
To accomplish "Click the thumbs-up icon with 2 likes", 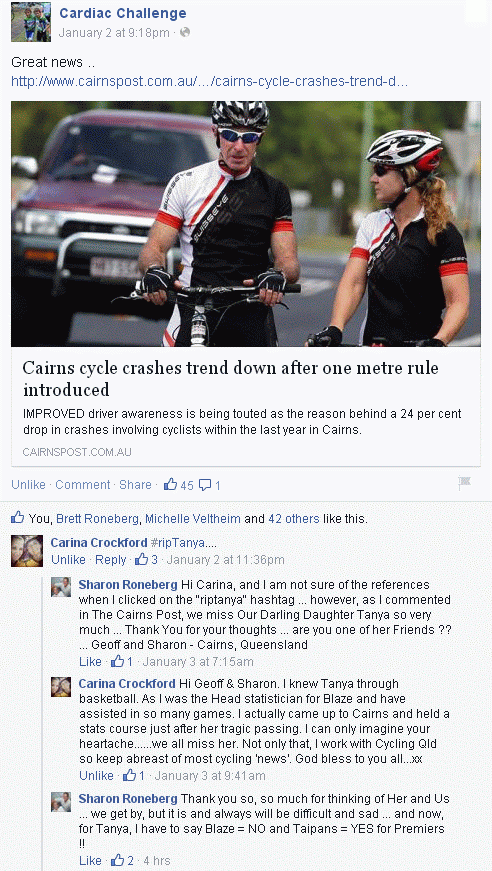I will click(118, 860).
